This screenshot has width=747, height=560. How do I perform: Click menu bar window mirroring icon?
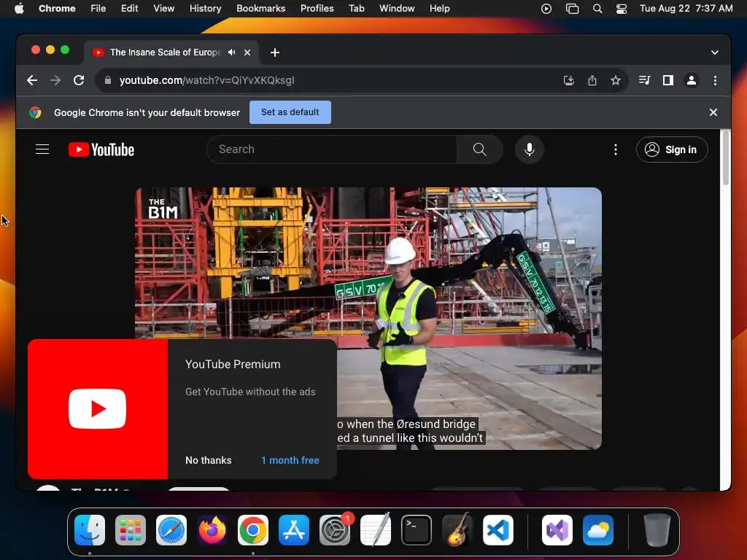pos(572,9)
